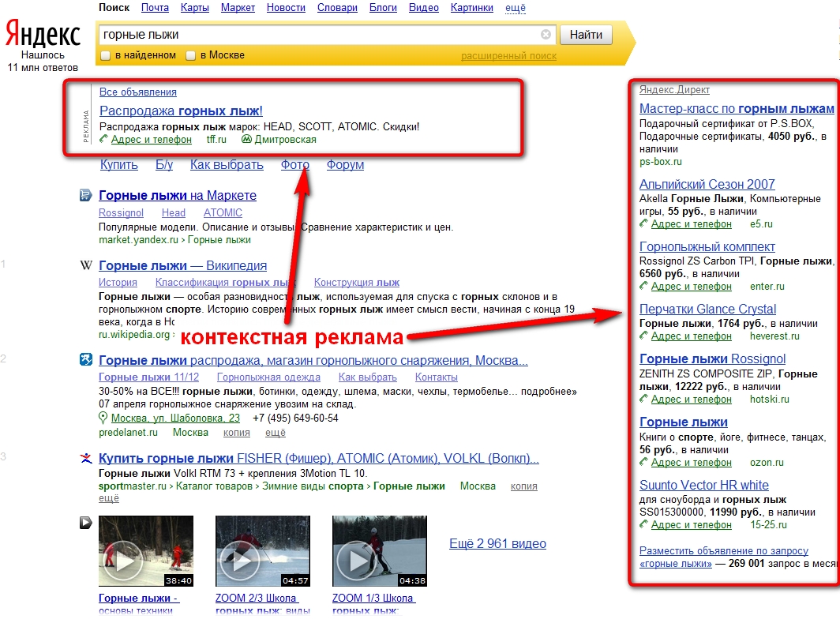Viewport: 840px width, 623px height.
Task: Open 'Перчатки Glance Crystal' ad
Action: click(x=707, y=309)
